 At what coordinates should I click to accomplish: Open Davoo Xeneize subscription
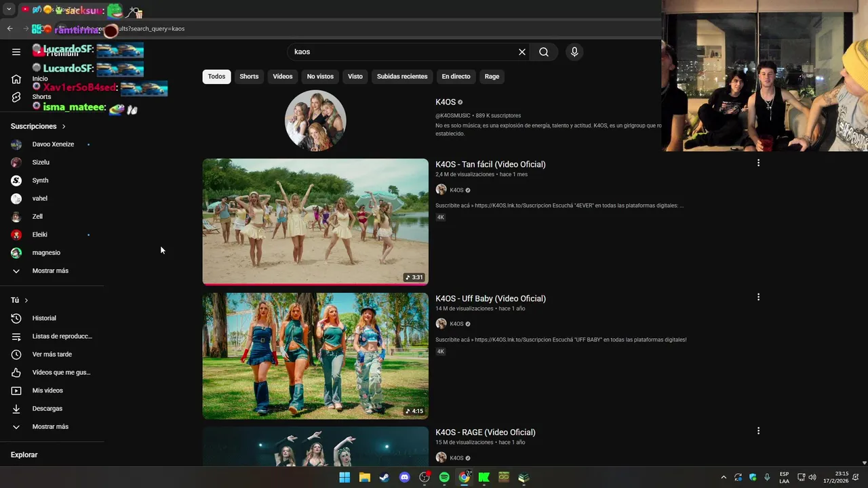coord(52,144)
